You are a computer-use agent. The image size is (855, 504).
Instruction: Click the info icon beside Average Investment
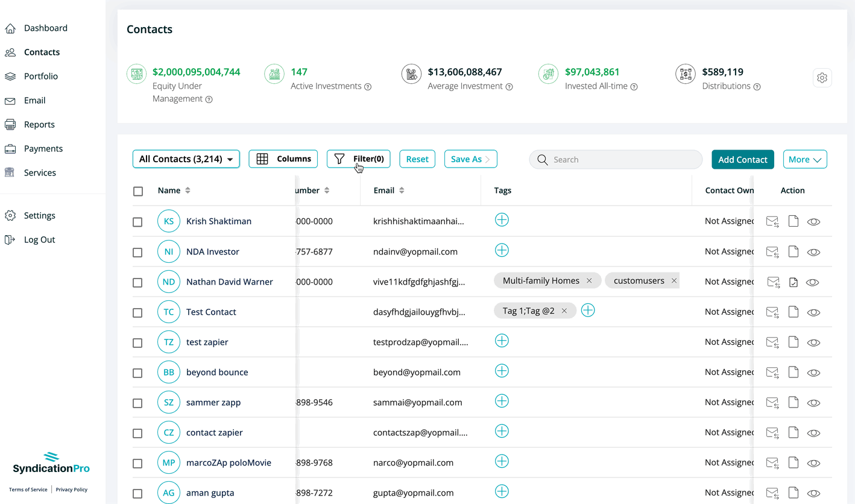click(x=509, y=87)
